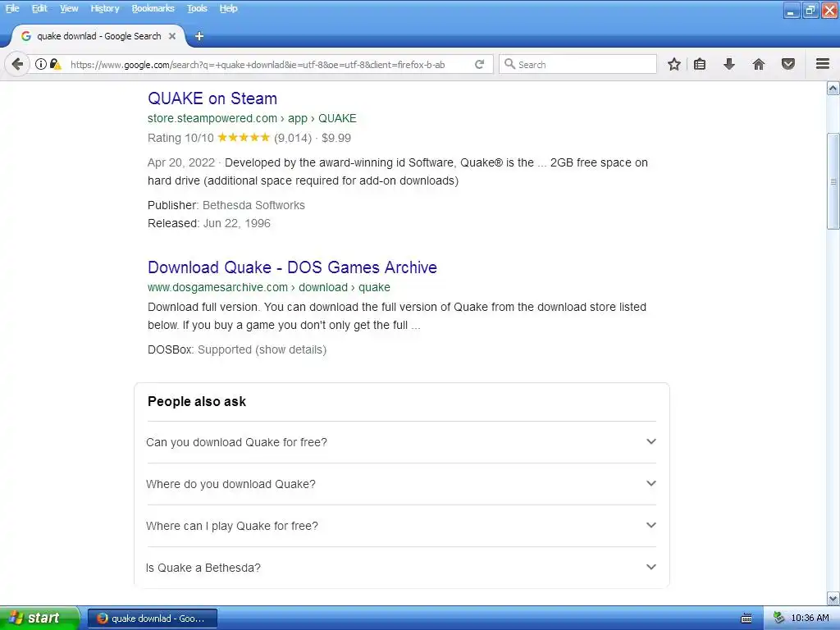The width and height of the screenshot is (840, 630).
Task: Click the keyboard icon in system tray
Action: pos(746,619)
